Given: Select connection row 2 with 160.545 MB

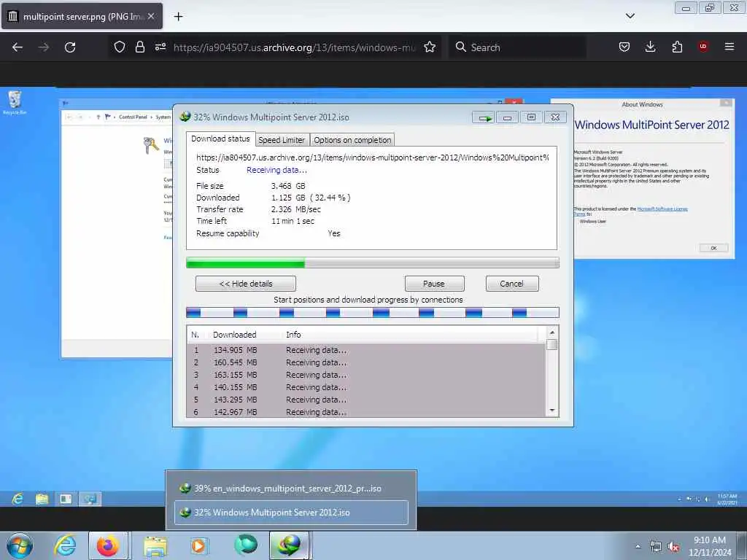Looking at the screenshot, I should [366, 362].
